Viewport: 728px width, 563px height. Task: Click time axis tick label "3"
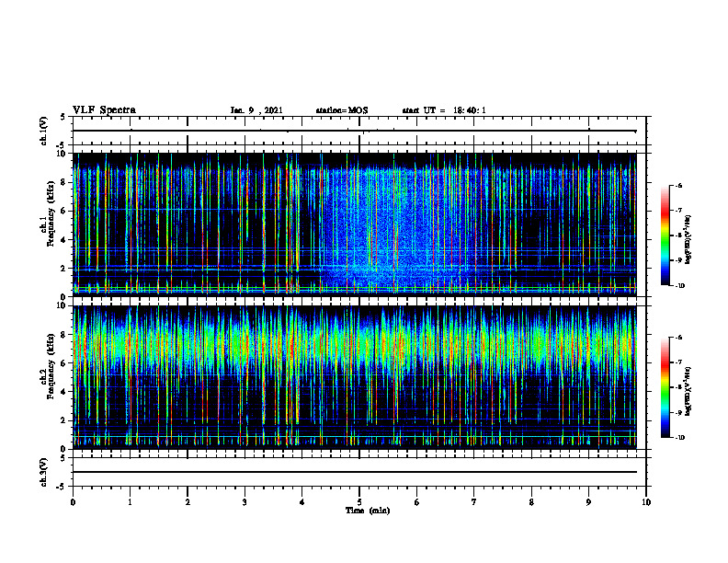point(245,502)
